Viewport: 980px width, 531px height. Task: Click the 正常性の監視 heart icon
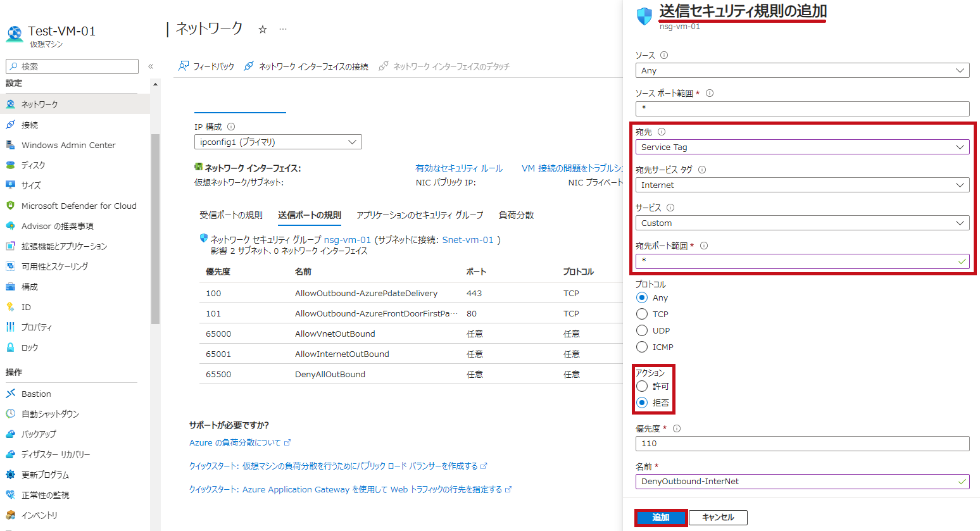tap(10, 495)
